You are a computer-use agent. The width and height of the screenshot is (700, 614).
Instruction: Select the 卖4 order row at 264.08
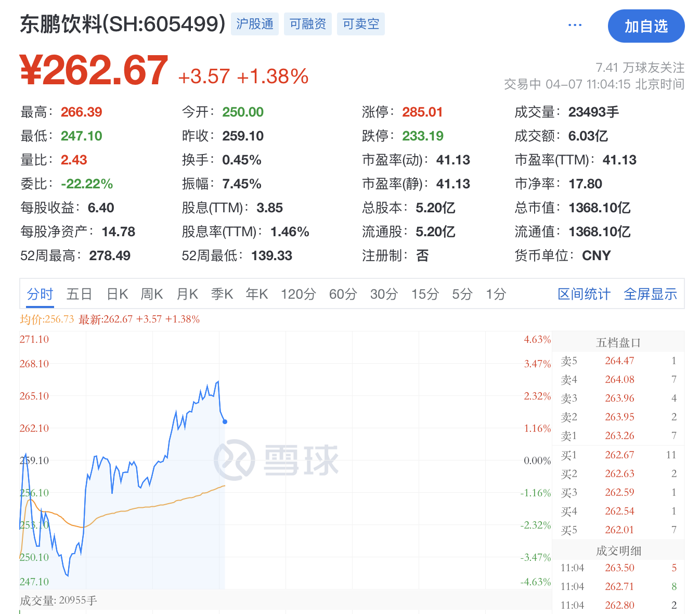pos(618,379)
